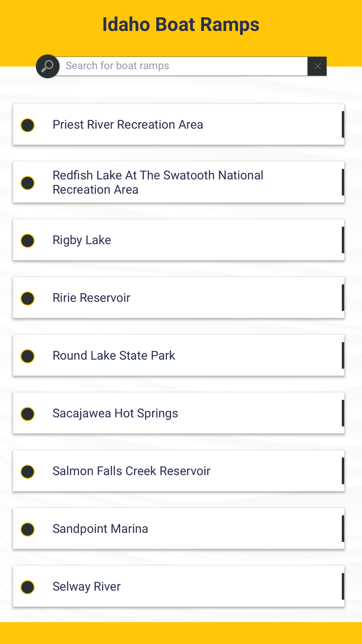362x644 pixels.
Task: Open Priest River Recreation Area
Action: click(x=178, y=125)
